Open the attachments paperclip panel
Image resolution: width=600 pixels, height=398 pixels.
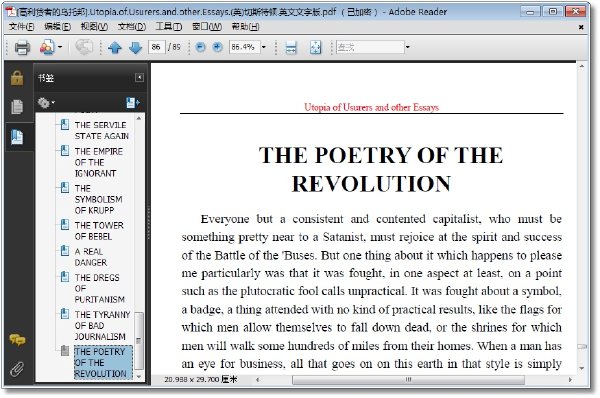click(x=17, y=369)
